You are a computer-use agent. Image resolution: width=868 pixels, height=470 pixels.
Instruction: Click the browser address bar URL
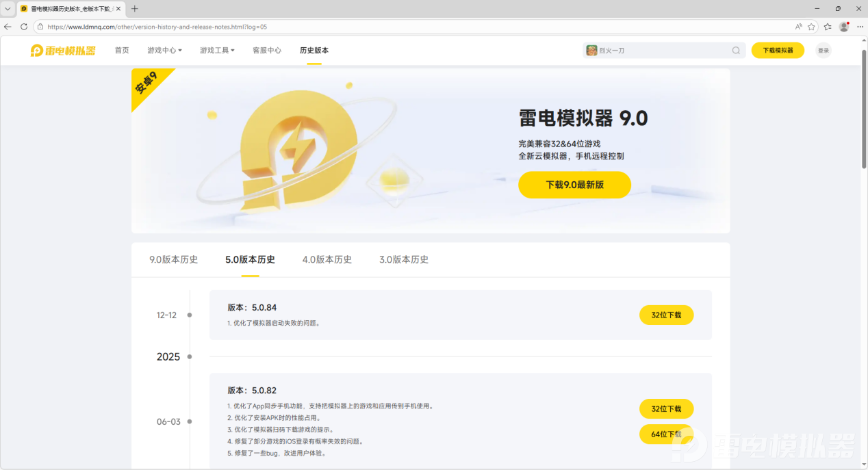tap(157, 27)
